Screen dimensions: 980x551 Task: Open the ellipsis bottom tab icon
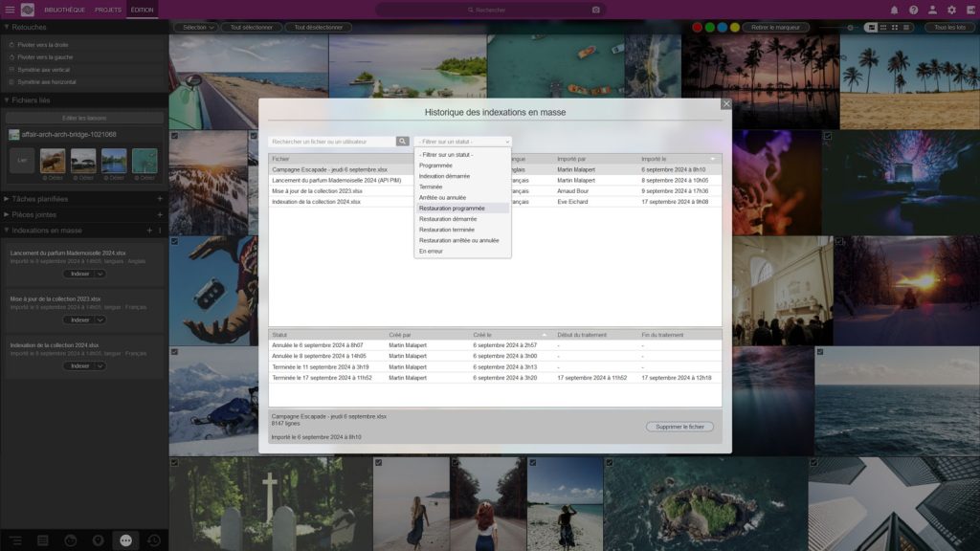[x=125, y=540]
